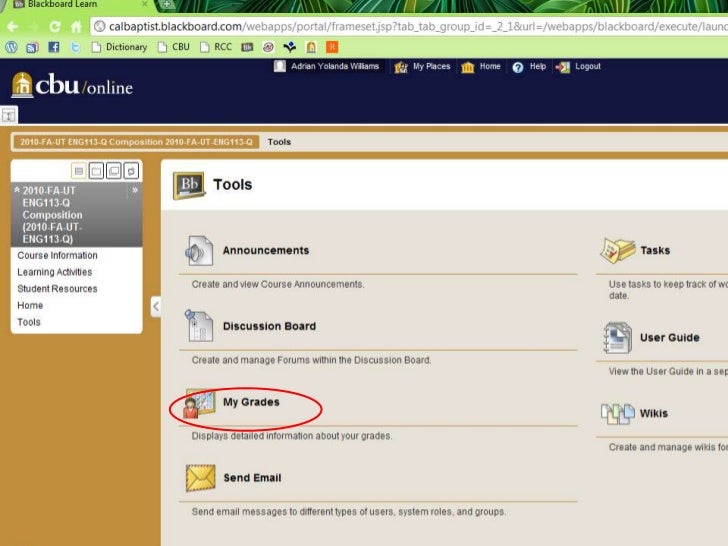
Task: Open the My Grades link
Action: pyautogui.click(x=251, y=402)
